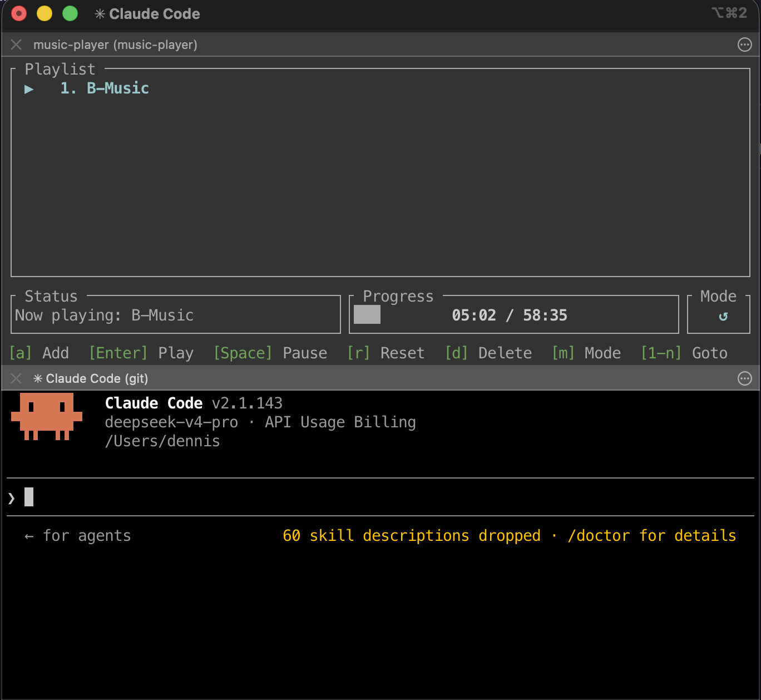This screenshot has height=700, width=761.
Task: Click the [r] Reset shortcut hint
Action: (x=386, y=353)
